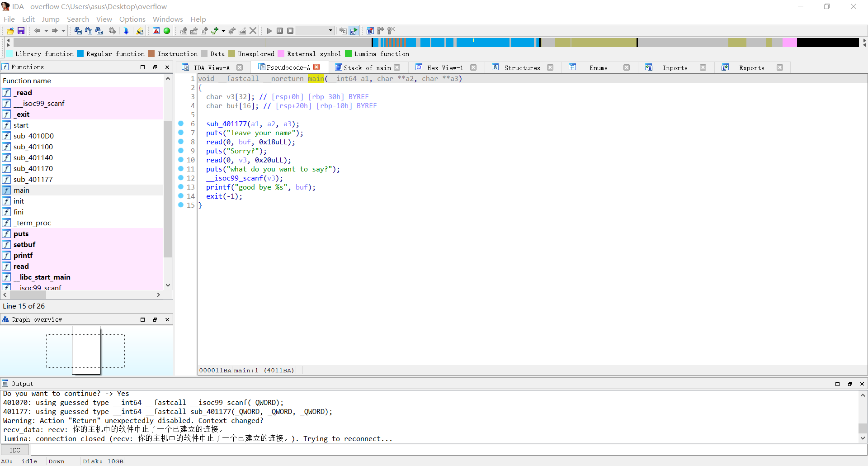Click the search byte sequence binoculars icon

click(99, 31)
